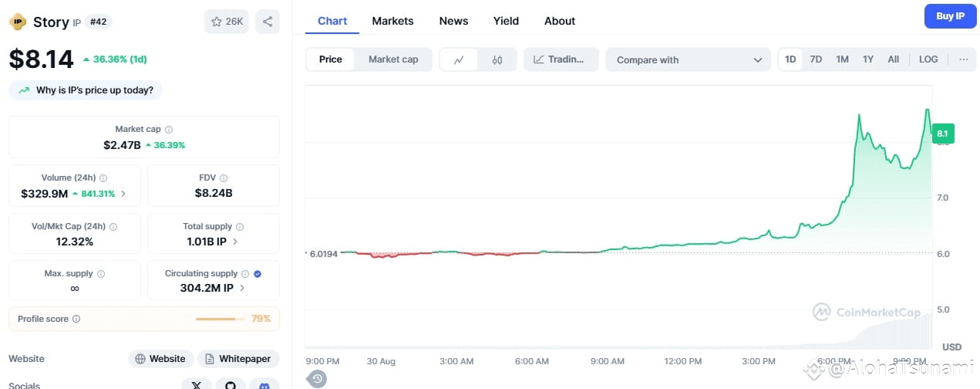
Task: Open the Compare with dropdown
Action: 688,59
